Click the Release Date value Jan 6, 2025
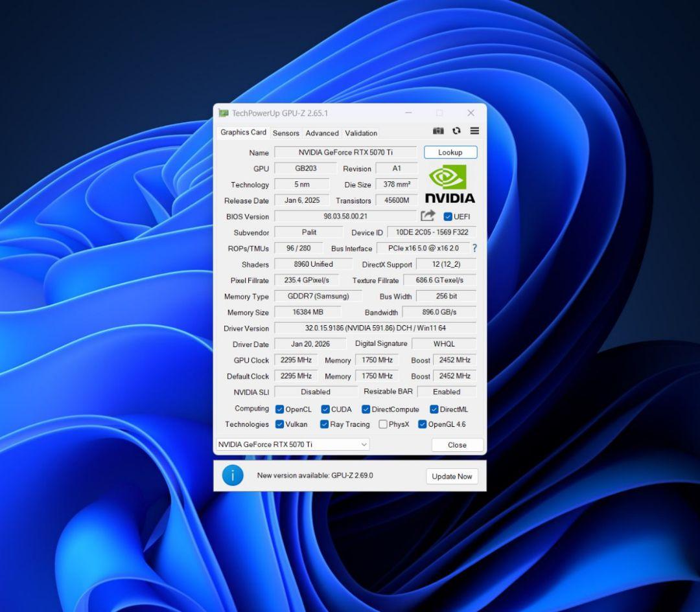Screen dimensions: 700x612 [302, 200]
